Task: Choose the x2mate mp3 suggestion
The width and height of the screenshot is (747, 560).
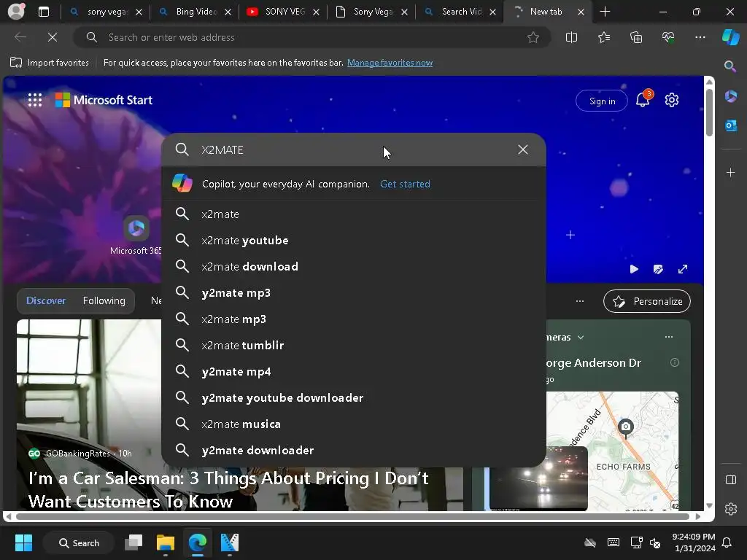Action: click(x=354, y=319)
